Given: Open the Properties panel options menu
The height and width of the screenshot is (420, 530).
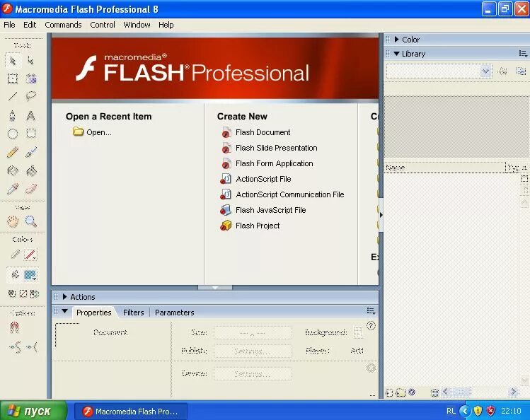Looking at the screenshot, I should [371, 311].
